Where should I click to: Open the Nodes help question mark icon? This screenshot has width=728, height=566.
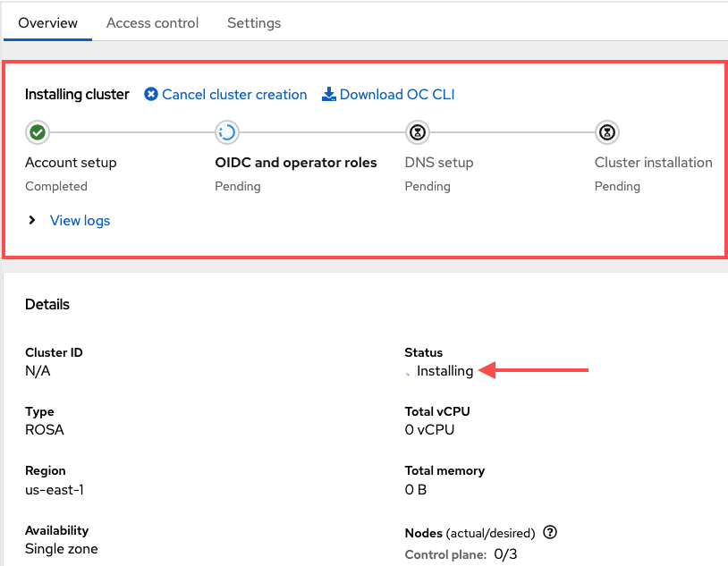tap(550, 533)
